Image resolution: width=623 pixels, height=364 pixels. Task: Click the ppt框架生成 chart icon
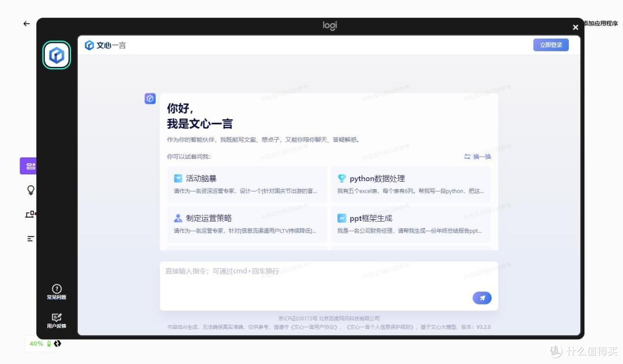(x=341, y=218)
